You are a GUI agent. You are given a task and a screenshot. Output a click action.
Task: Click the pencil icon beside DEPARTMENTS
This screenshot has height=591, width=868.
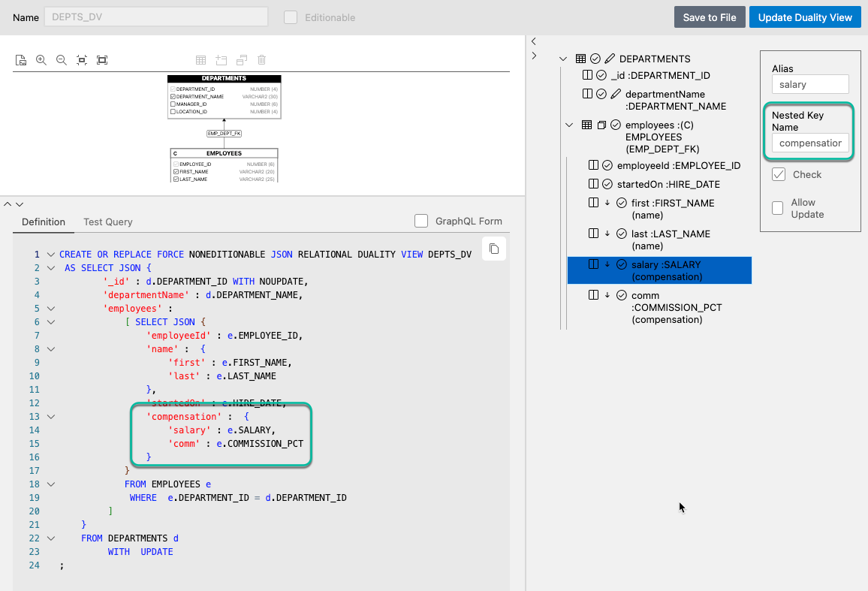pos(610,59)
